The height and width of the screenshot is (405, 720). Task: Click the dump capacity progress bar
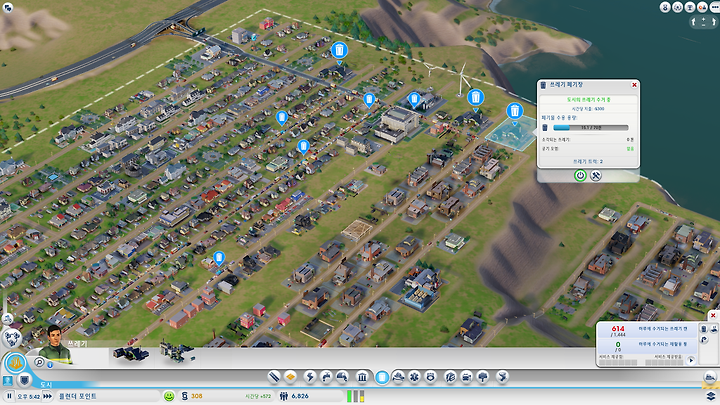pos(591,128)
